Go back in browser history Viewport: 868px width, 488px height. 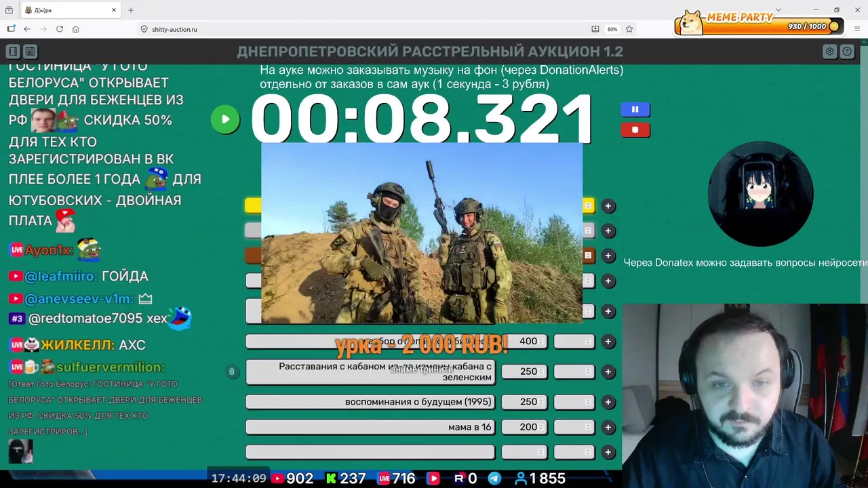tap(27, 29)
